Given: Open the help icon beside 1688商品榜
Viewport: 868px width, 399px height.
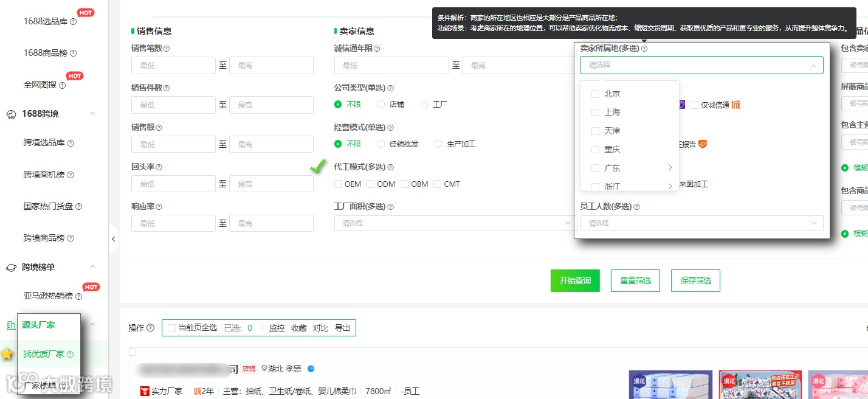Looking at the screenshot, I should [74, 54].
